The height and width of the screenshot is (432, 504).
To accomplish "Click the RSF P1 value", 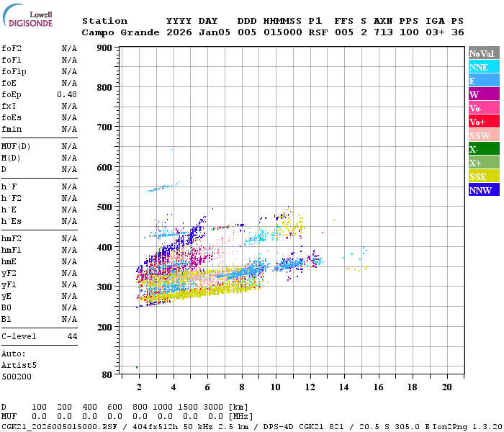I will click(x=318, y=32).
